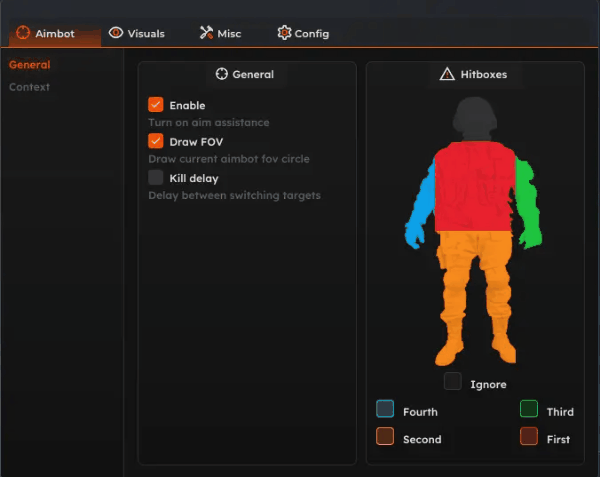Click the Aimbot crosshair icon

(23, 33)
